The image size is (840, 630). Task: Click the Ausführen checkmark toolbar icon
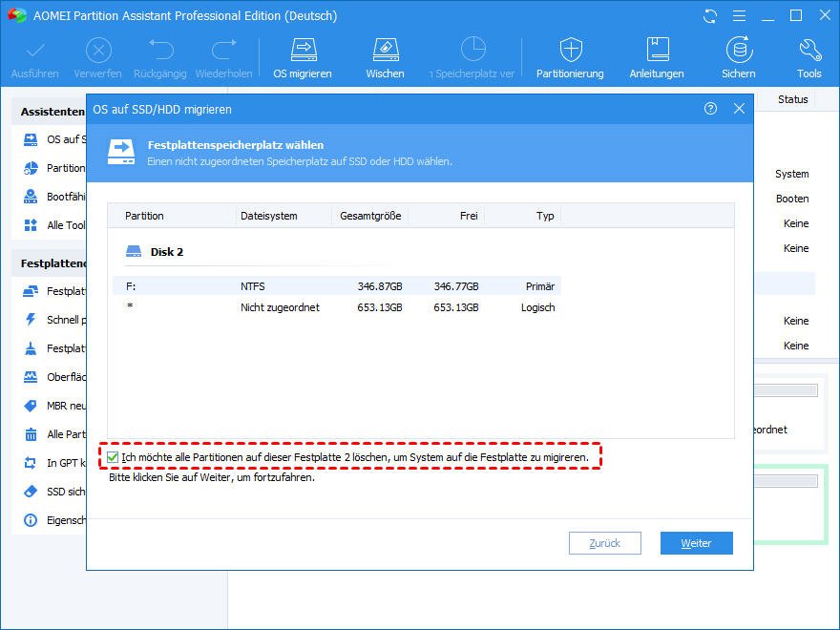(x=35, y=51)
